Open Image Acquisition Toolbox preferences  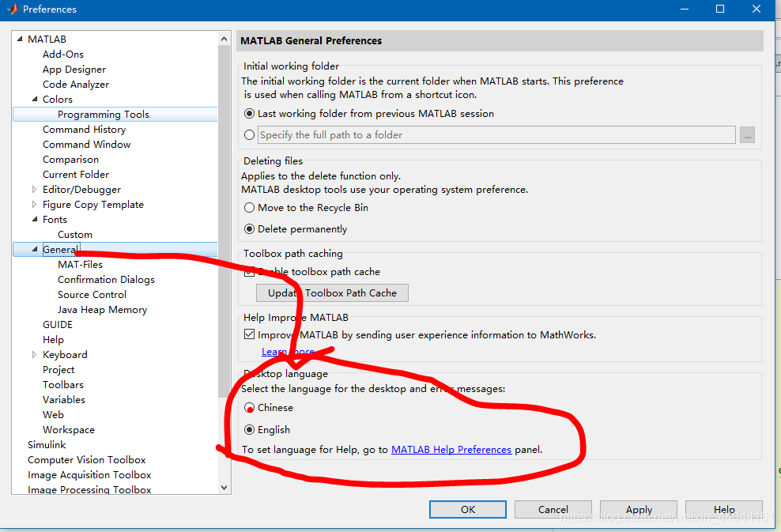tap(89, 475)
